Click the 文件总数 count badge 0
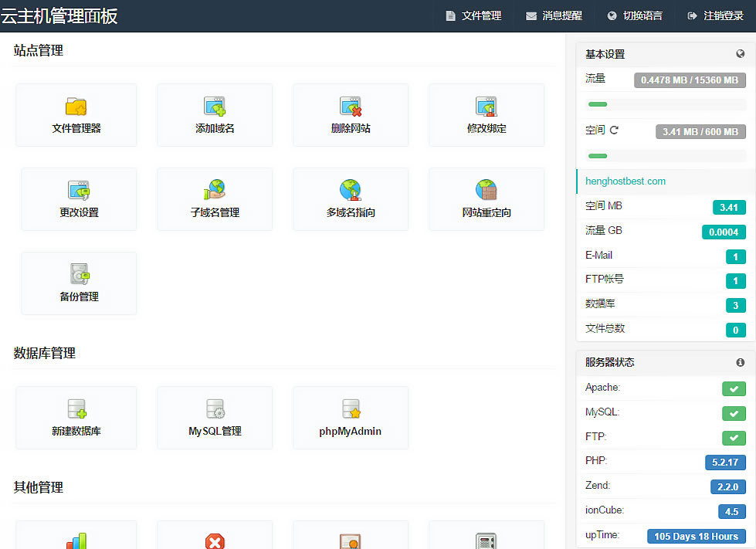The height and width of the screenshot is (549, 756). tap(736, 330)
